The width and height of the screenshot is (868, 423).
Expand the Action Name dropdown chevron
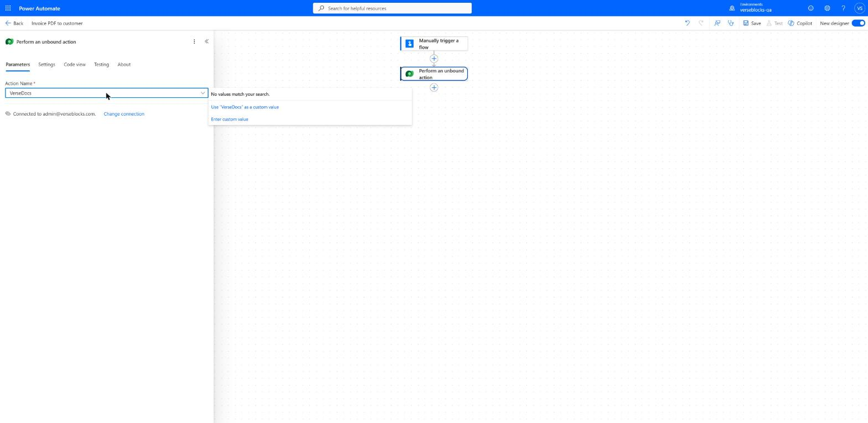[203, 93]
